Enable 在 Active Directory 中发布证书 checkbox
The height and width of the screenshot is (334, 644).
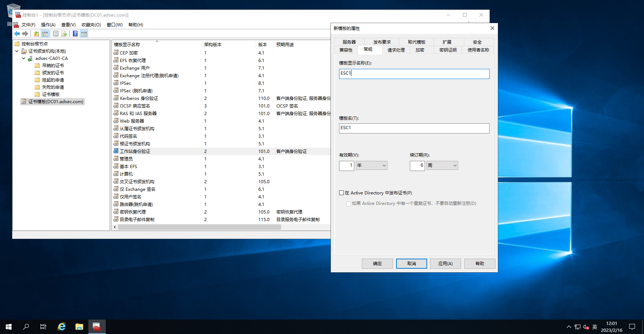[x=341, y=193]
